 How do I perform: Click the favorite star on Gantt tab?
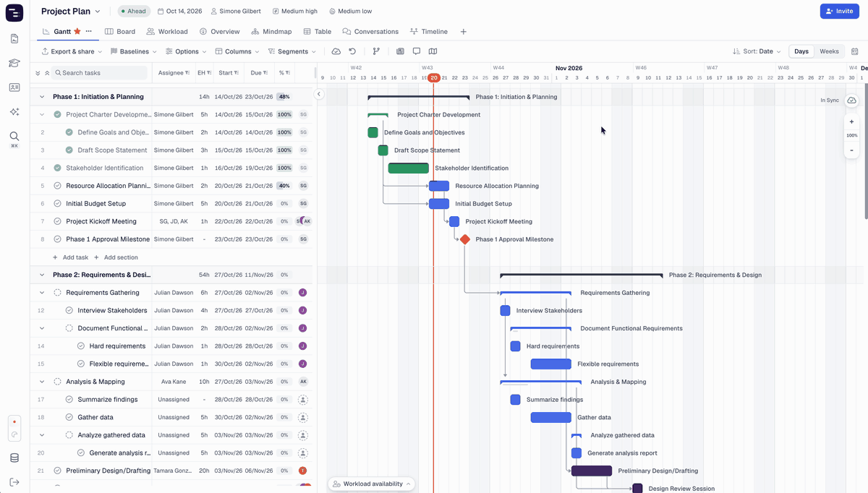tap(77, 32)
